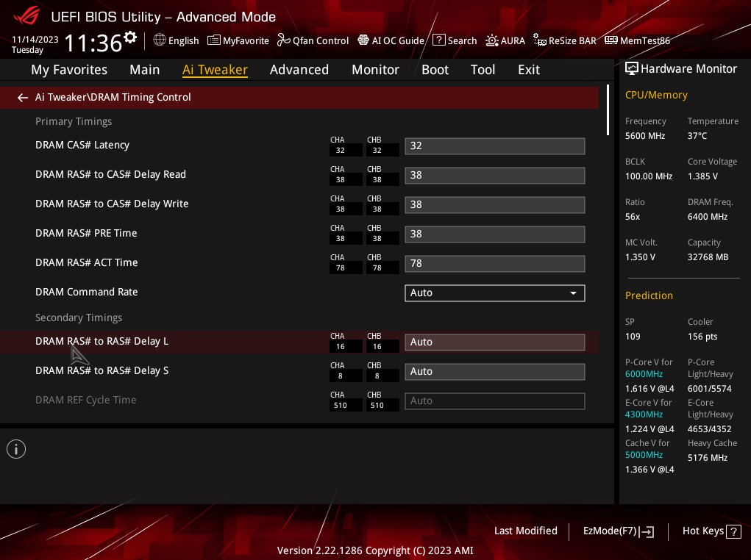Click Last Modified button
Screen dimensions: 751x560
pyautogui.click(x=525, y=531)
